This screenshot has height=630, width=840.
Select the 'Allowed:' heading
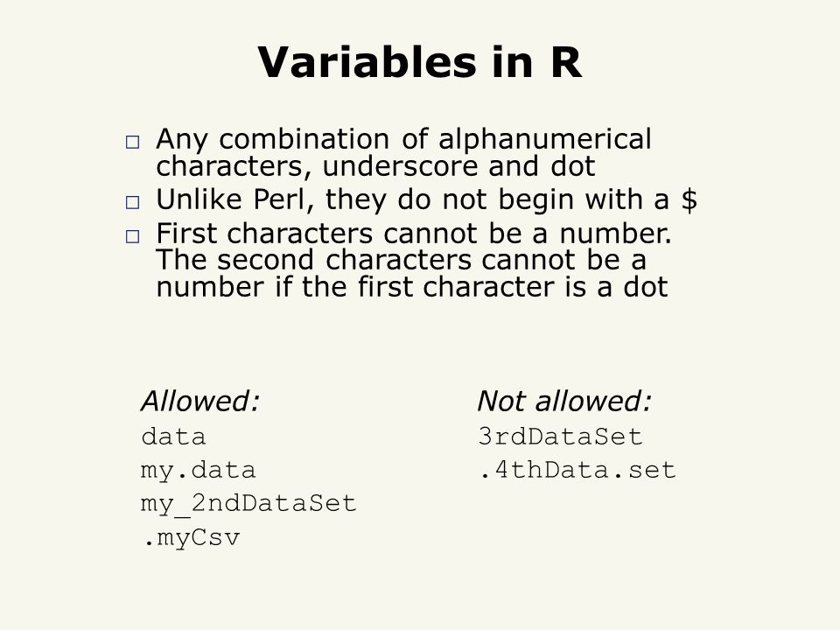click(x=200, y=401)
